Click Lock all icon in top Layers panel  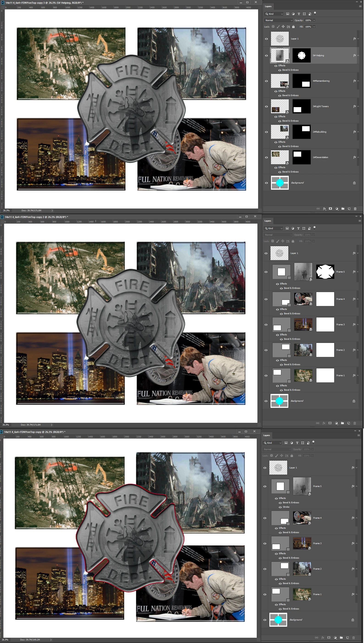click(293, 27)
